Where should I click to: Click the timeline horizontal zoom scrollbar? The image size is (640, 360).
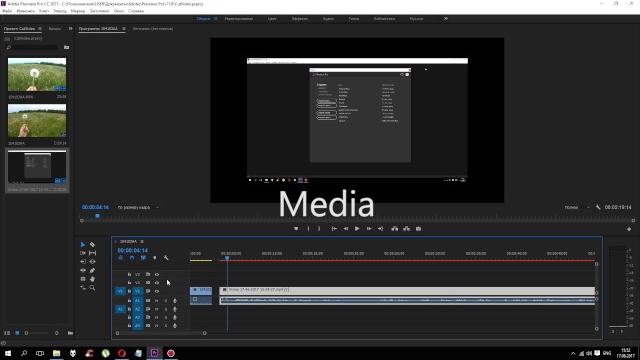click(x=161, y=333)
